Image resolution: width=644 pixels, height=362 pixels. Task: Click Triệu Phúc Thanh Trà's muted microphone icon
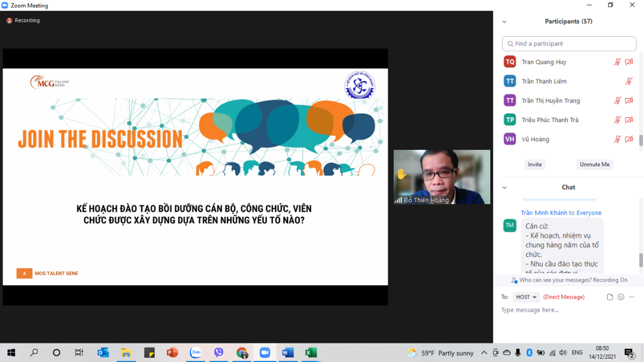(x=617, y=120)
